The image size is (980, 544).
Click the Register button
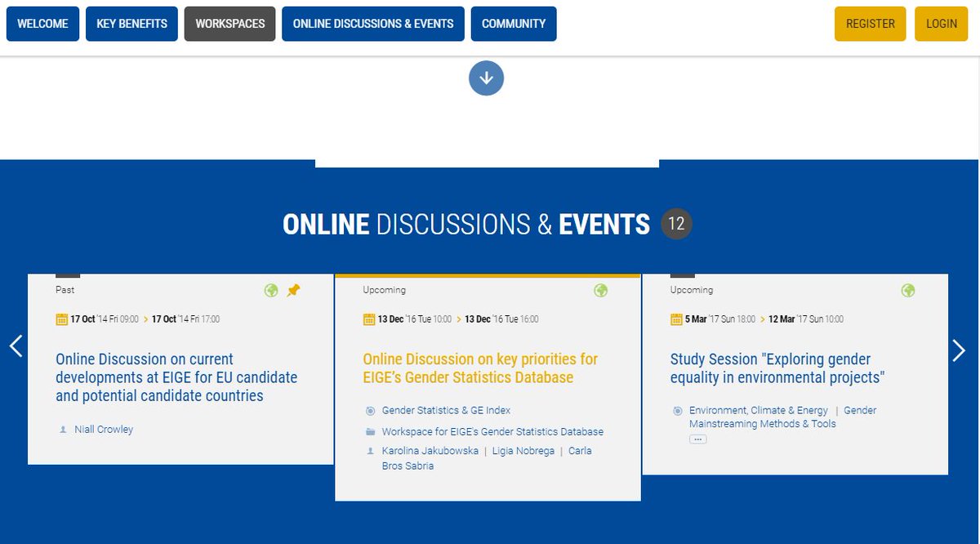871,24
